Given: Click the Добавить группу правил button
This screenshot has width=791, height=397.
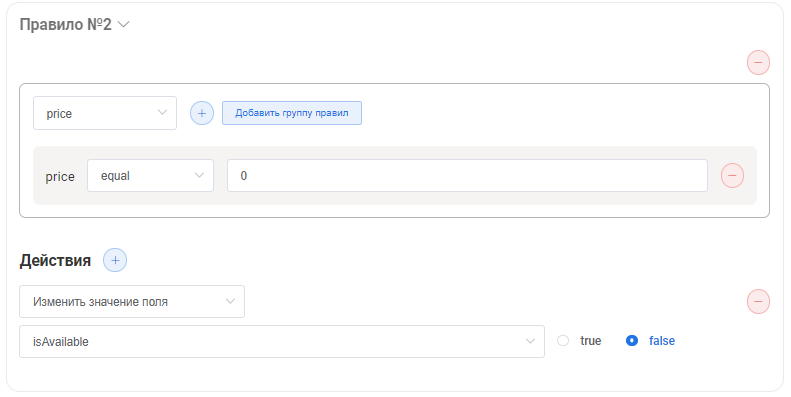Looking at the screenshot, I should click(x=292, y=113).
